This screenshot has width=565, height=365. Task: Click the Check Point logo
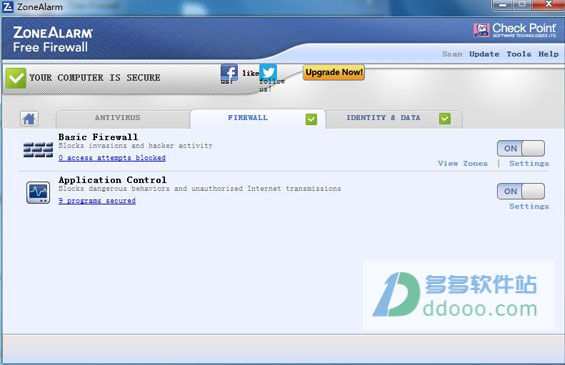[x=515, y=30]
